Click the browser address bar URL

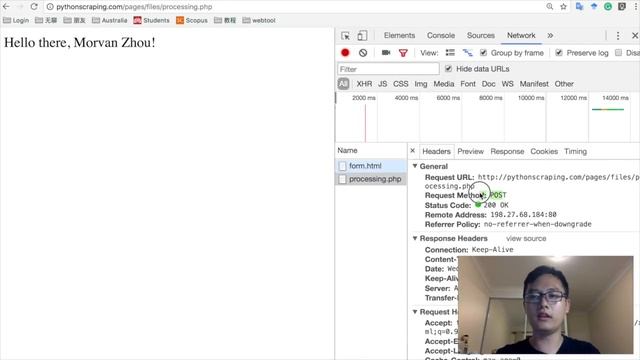point(134,7)
